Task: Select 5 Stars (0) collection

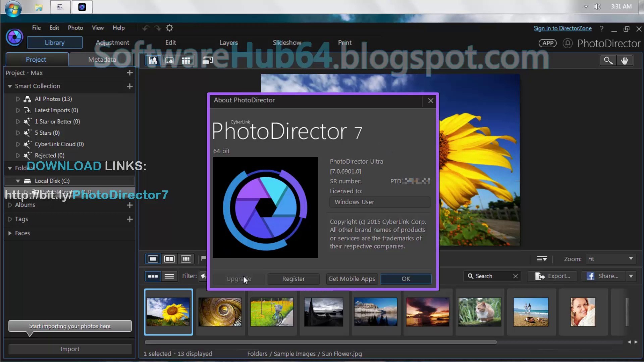Action: [47, 133]
